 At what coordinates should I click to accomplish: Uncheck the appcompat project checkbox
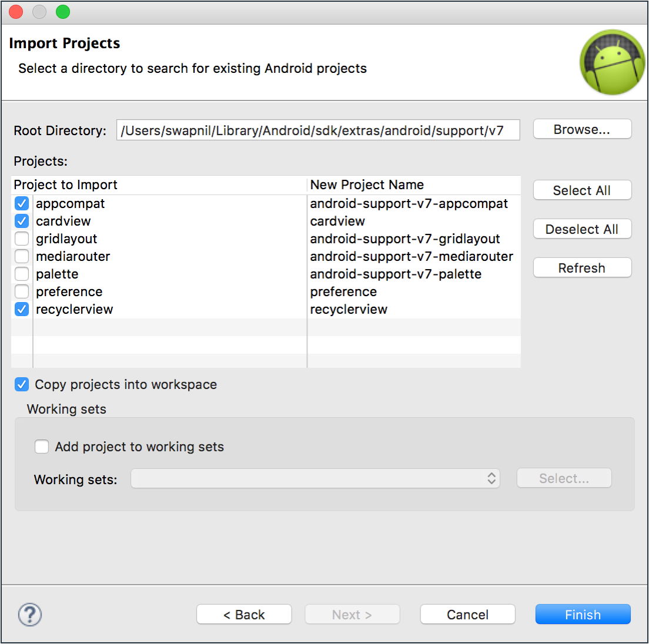(x=22, y=203)
